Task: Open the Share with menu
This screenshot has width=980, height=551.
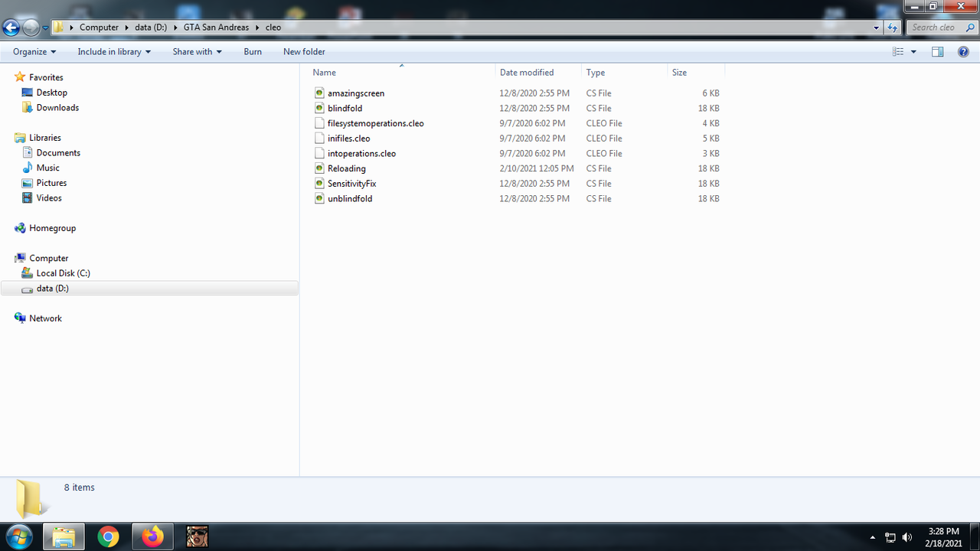Action: 197,52
